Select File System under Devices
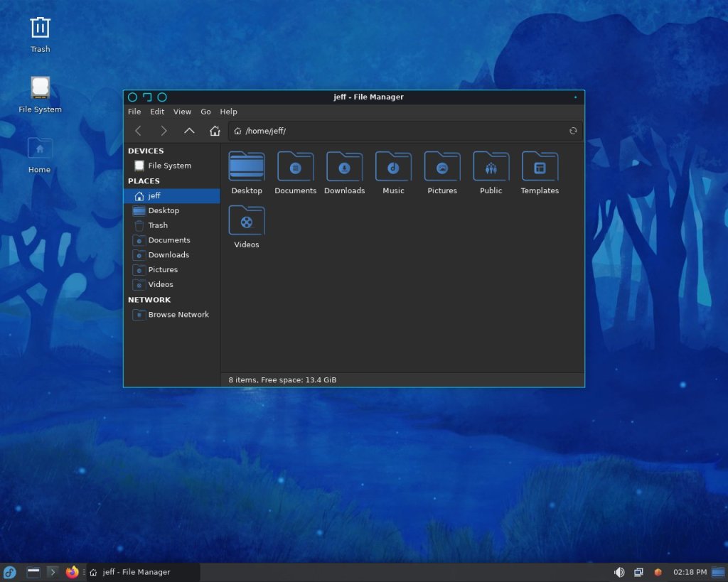 pyautogui.click(x=169, y=166)
